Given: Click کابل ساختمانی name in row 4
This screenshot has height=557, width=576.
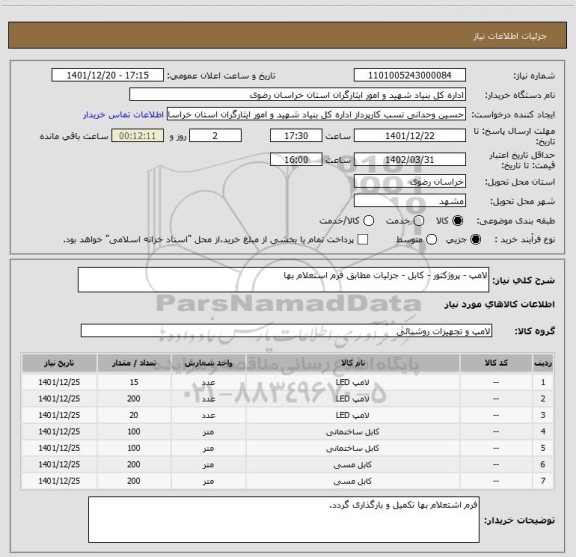Looking at the screenshot, I should 352,432.
